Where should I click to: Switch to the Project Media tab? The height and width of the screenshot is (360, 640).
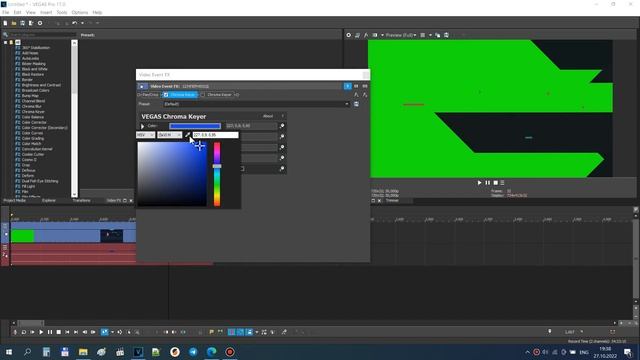click(15, 200)
